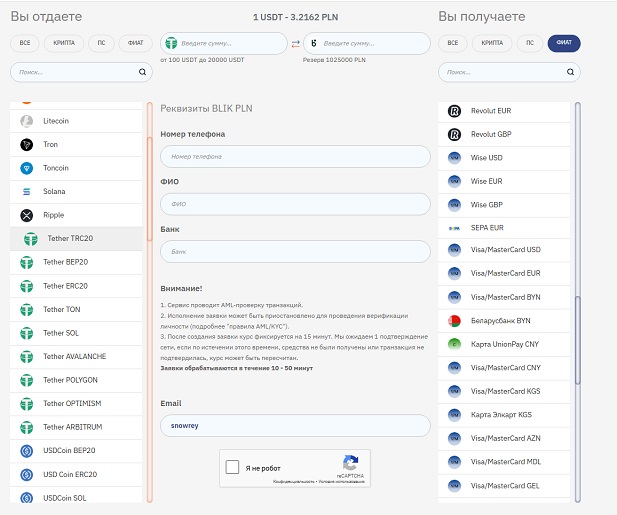Click the search magnifier in right panel
Screen dimensions: 617x515
pyautogui.click(x=572, y=72)
